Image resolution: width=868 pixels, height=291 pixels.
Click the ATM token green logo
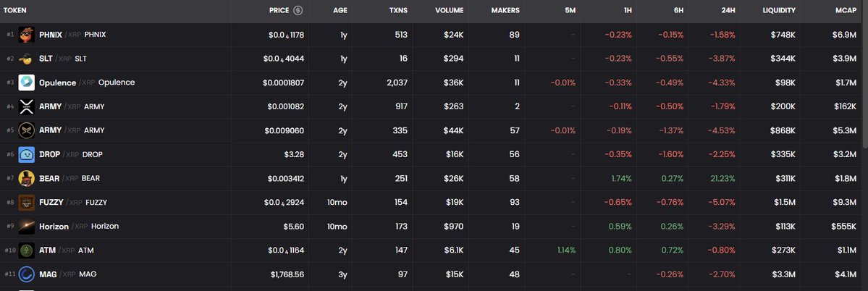pos(26,250)
